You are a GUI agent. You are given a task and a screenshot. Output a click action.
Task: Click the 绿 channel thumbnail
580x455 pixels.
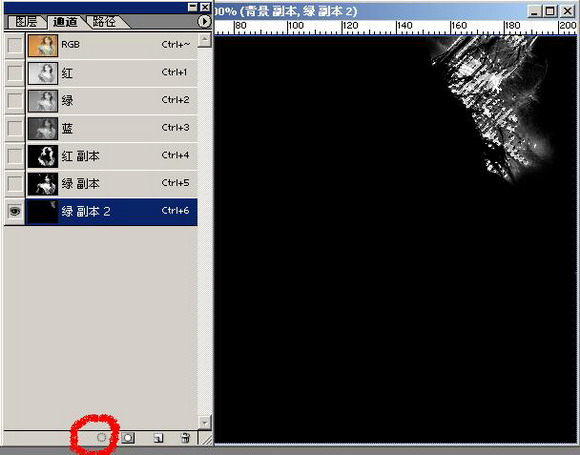tap(43, 101)
